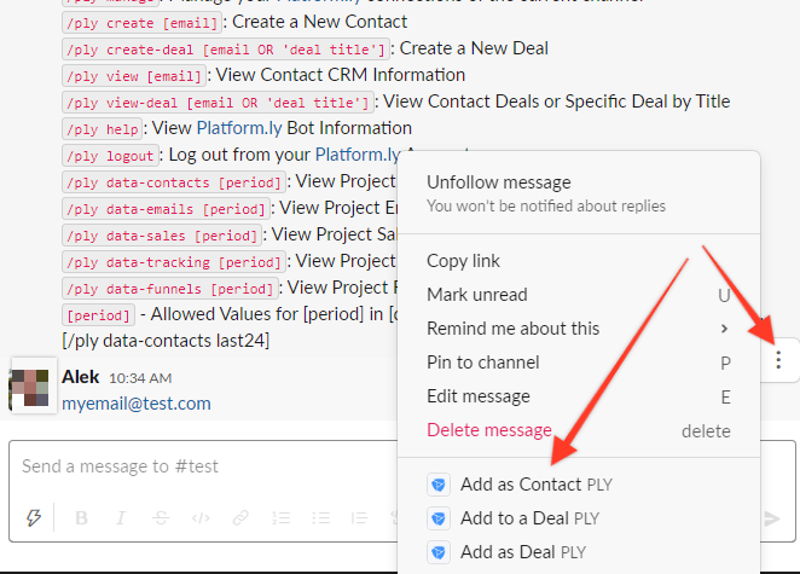
Task: Expand Remind me about this submenu
Action: (x=579, y=329)
